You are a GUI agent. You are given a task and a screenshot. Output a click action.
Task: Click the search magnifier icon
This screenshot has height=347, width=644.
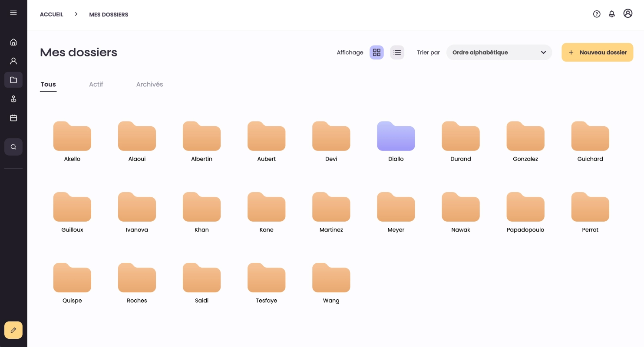point(13,147)
